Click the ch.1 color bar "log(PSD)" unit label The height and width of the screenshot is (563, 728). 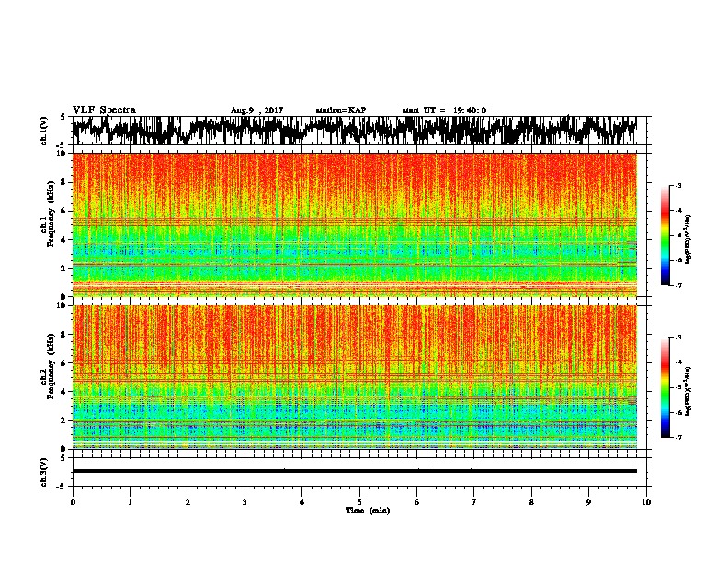[688, 239]
